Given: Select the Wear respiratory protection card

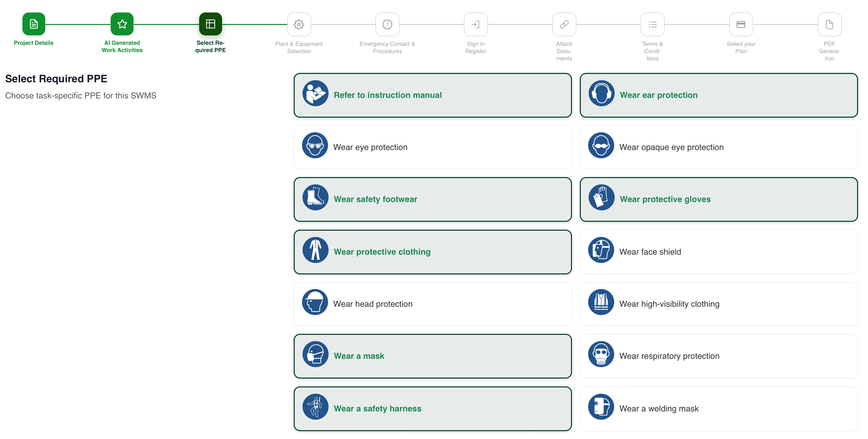Looking at the screenshot, I should pyautogui.click(x=719, y=356).
